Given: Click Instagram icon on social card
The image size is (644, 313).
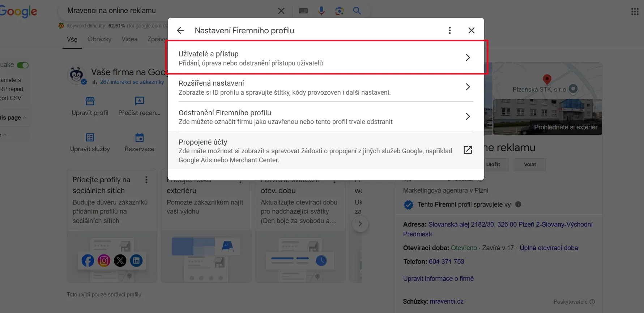Looking at the screenshot, I should [104, 261].
